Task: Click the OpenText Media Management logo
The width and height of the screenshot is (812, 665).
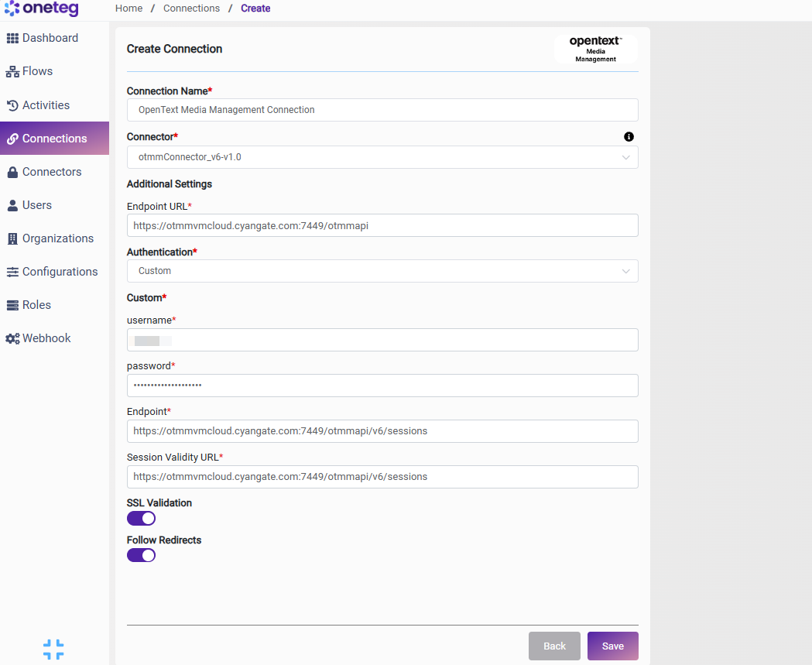Action: pyautogui.click(x=595, y=50)
